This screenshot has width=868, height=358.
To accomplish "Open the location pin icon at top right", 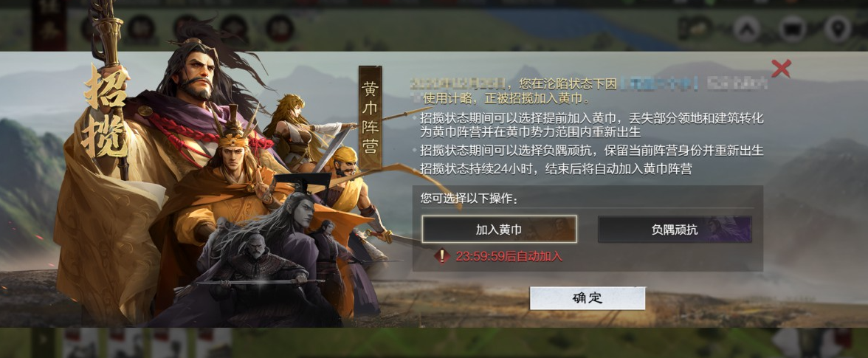I will [837, 29].
